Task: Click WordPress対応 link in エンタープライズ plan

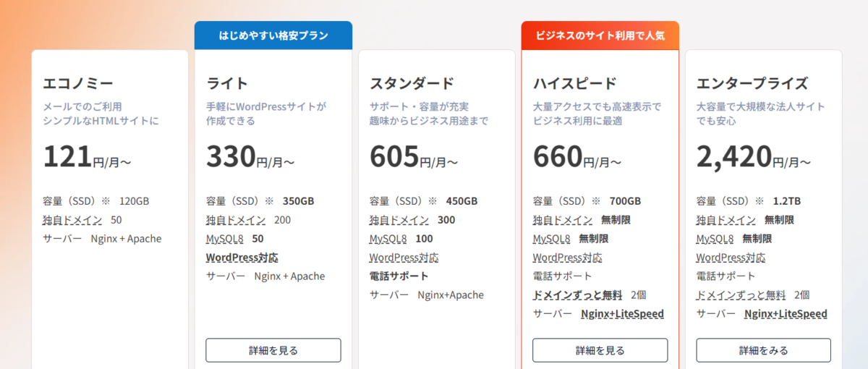Action: pyautogui.click(x=731, y=258)
